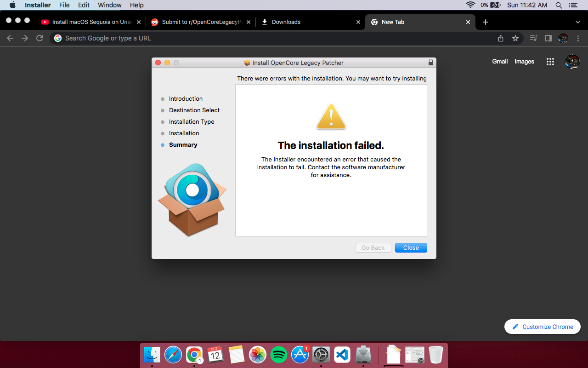588x368 pixels.
Task: Click the battery status icon
Action: coord(495,5)
